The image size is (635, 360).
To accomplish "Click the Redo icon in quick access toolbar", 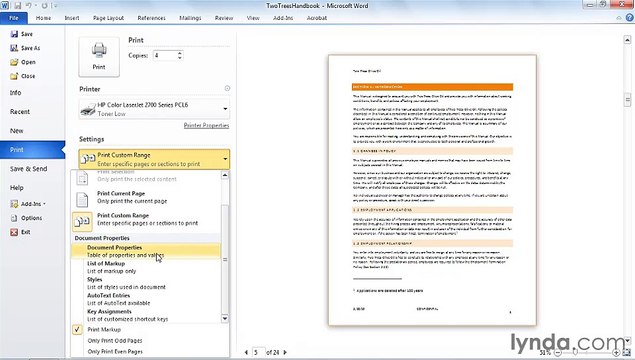I will [45, 6].
